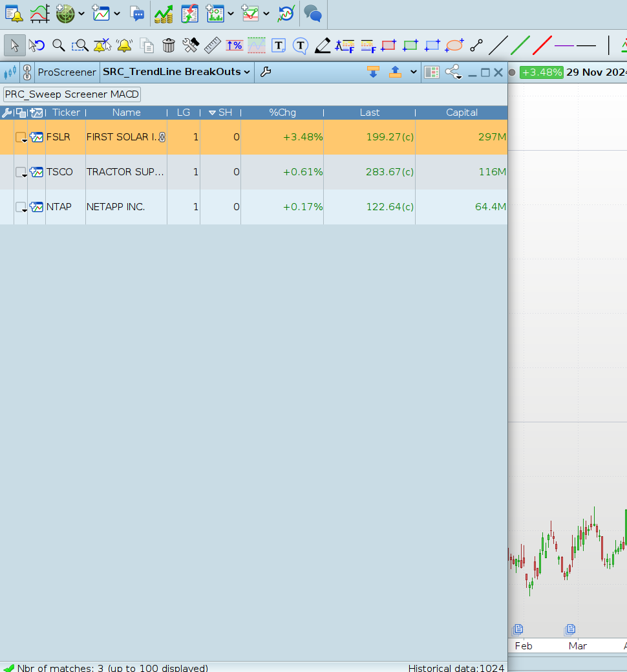The image size is (627, 672).
Task: Click the green shaded chart zone tool
Action: [257, 45]
